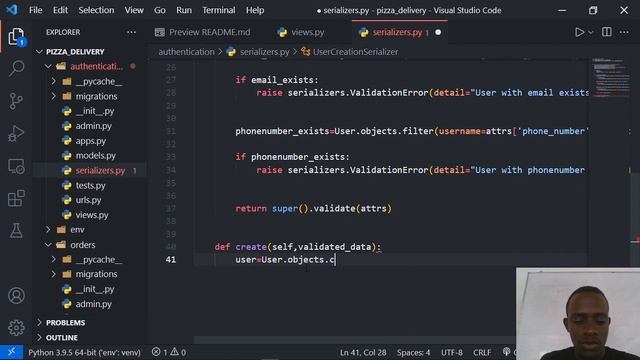This screenshot has width=640, height=360.
Task: Close unsaved serializers.py tab dot
Action: click(x=438, y=32)
